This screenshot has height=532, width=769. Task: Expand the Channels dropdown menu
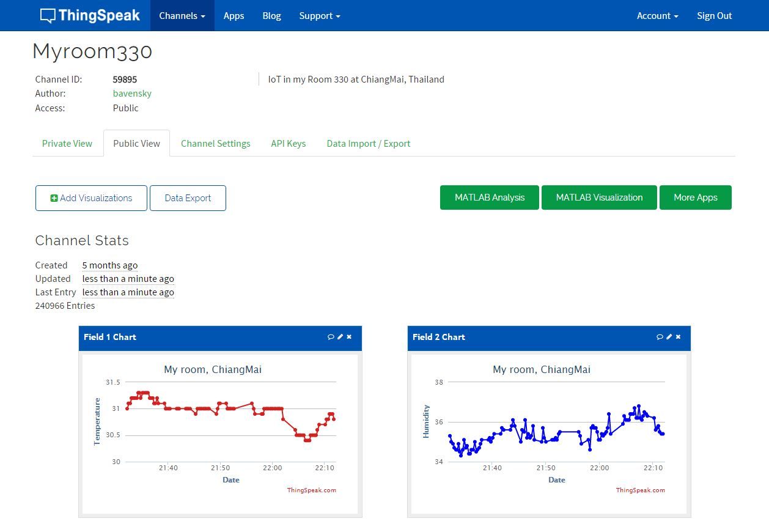tap(182, 16)
